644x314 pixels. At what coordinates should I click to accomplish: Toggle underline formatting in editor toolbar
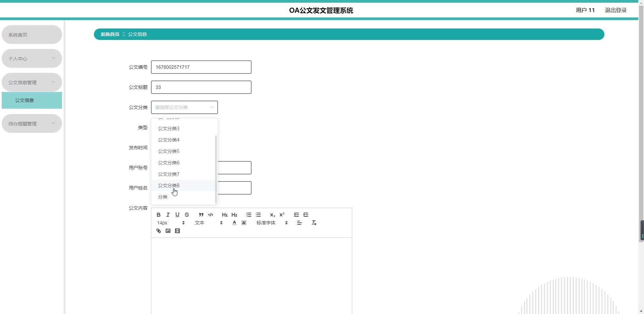coord(177,215)
